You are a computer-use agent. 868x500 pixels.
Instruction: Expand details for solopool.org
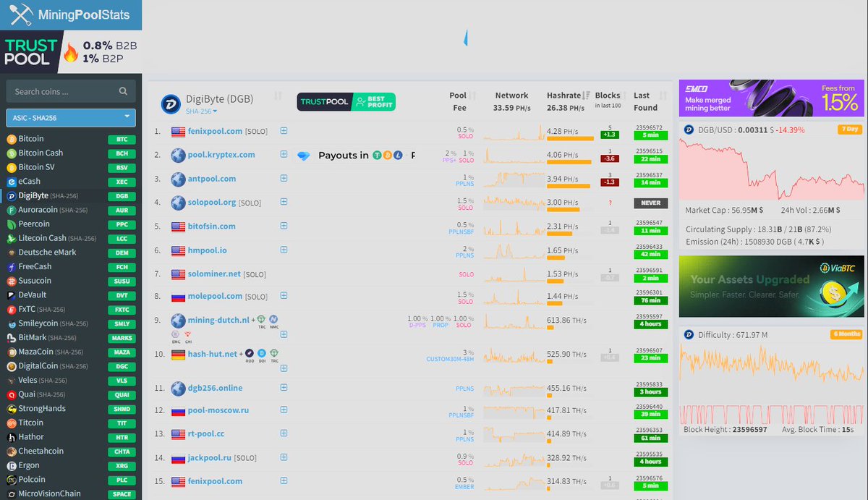coord(284,202)
